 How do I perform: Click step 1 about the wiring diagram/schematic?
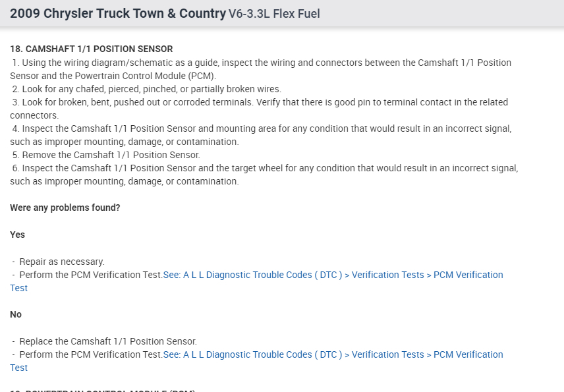pos(261,63)
